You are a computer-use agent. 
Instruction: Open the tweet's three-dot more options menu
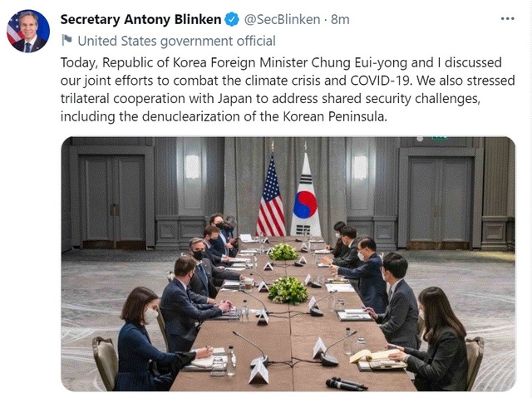click(505, 19)
